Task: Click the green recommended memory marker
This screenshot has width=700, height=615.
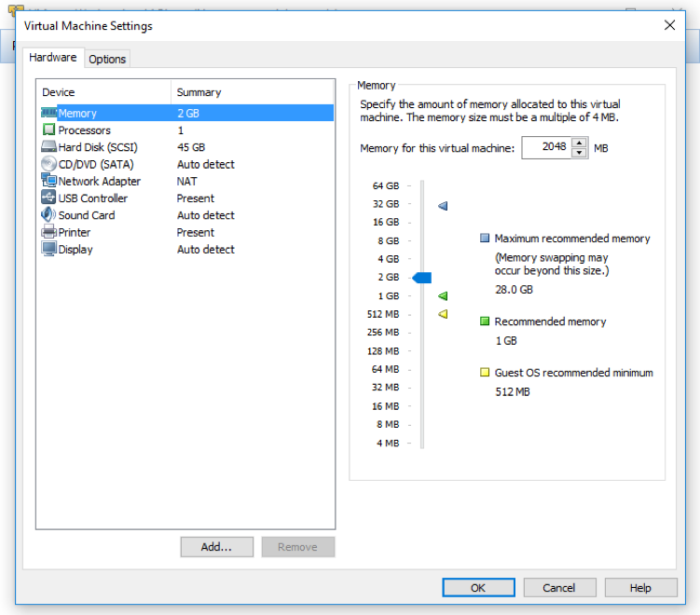Action: point(443,296)
